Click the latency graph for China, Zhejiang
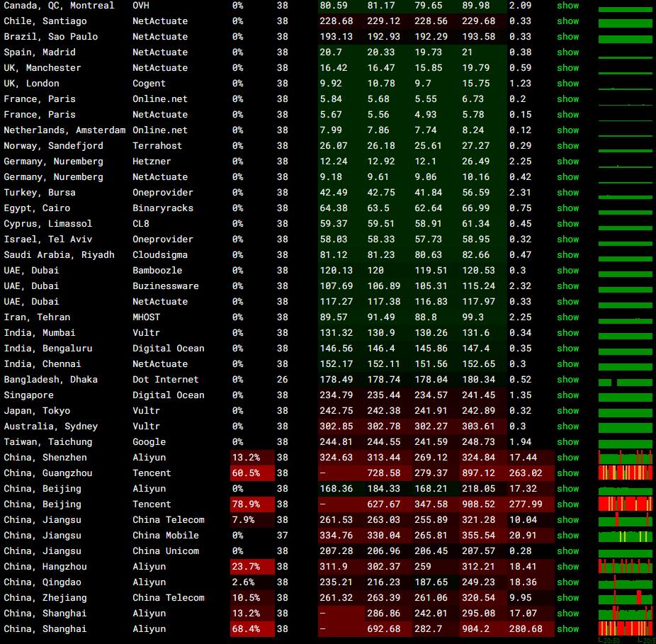This screenshot has height=644, width=656. click(625, 597)
